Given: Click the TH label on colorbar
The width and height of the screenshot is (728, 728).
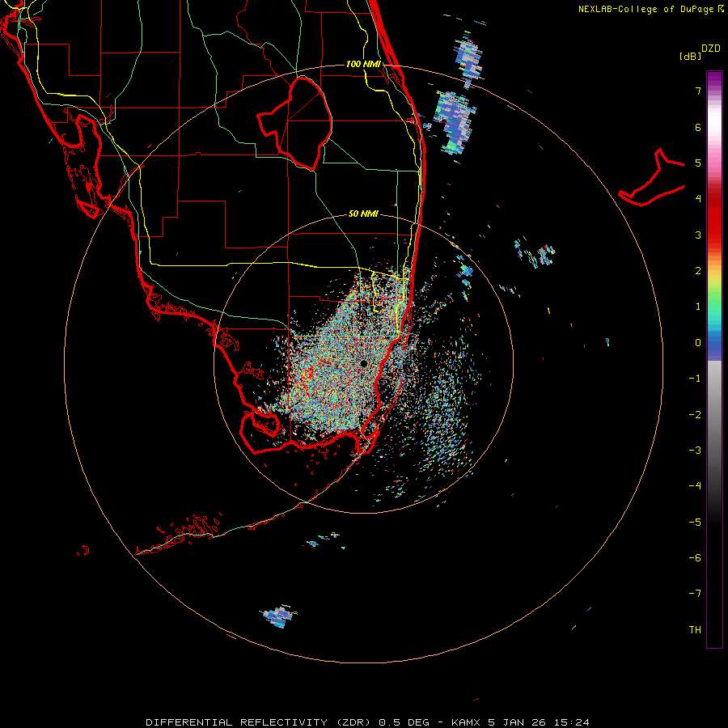Looking at the screenshot, I should 695,629.
